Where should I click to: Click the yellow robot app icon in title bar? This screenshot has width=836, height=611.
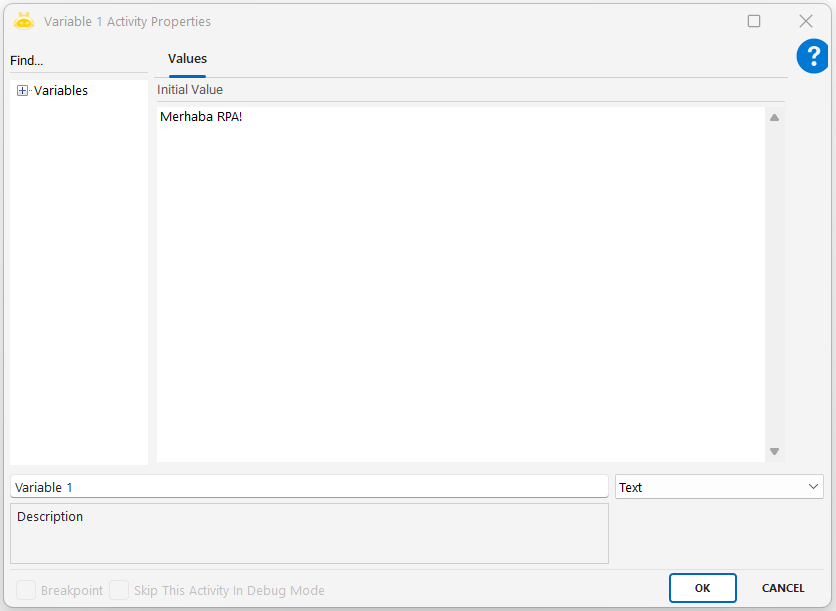24,21
